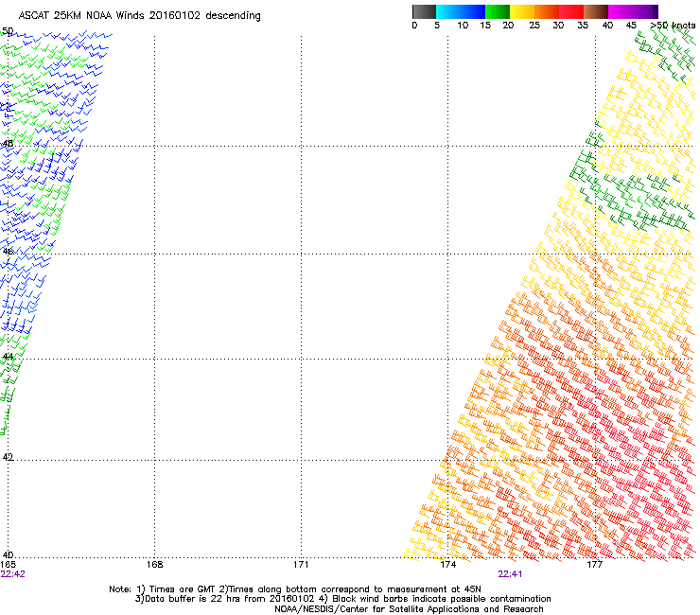Screen dimensions: 700x615
Task: Click longitude label 174
Action: [x=447, y=565]
